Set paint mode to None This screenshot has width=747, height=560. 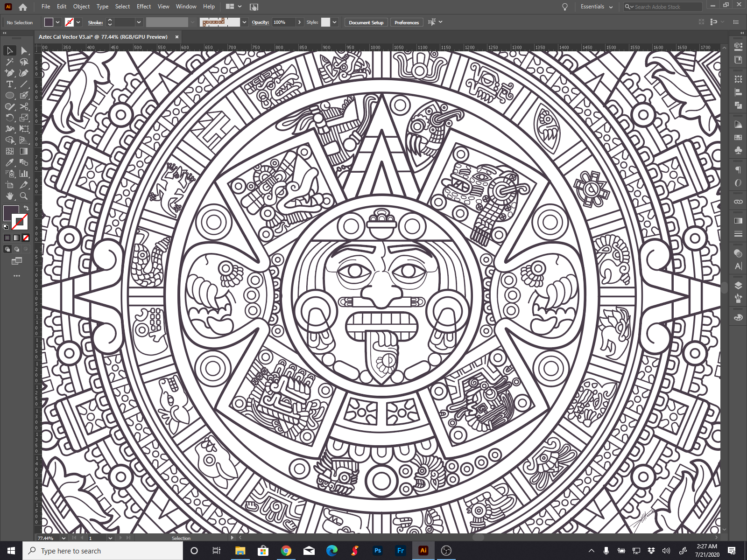pyautogui.click(x=26, y=238)
